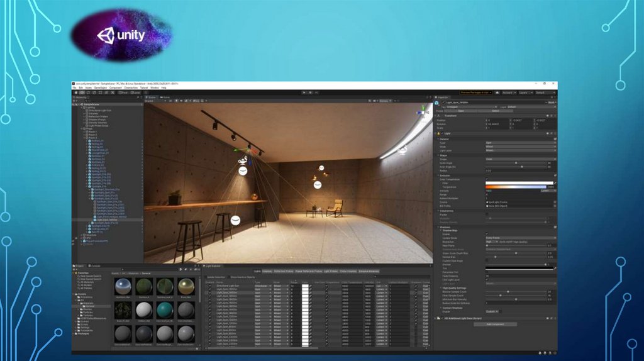The height and width of the screenshot is (361, 644).
Task: Open the Account dropdown button
Action: pyautogui.click(x=509, y=93)
